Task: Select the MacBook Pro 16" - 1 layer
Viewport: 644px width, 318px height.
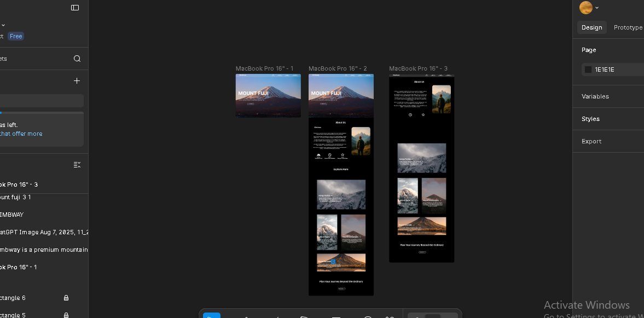Action: (x=44, y=267)
